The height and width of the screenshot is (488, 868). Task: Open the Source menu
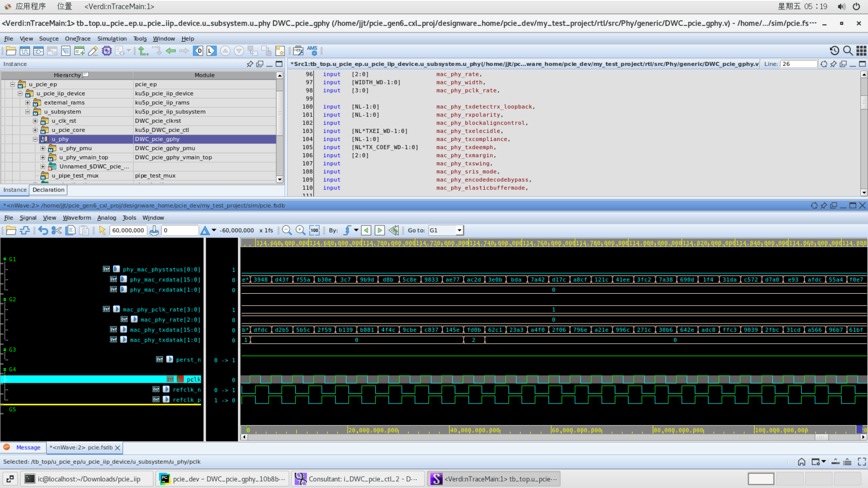click(x=49, y=39)
